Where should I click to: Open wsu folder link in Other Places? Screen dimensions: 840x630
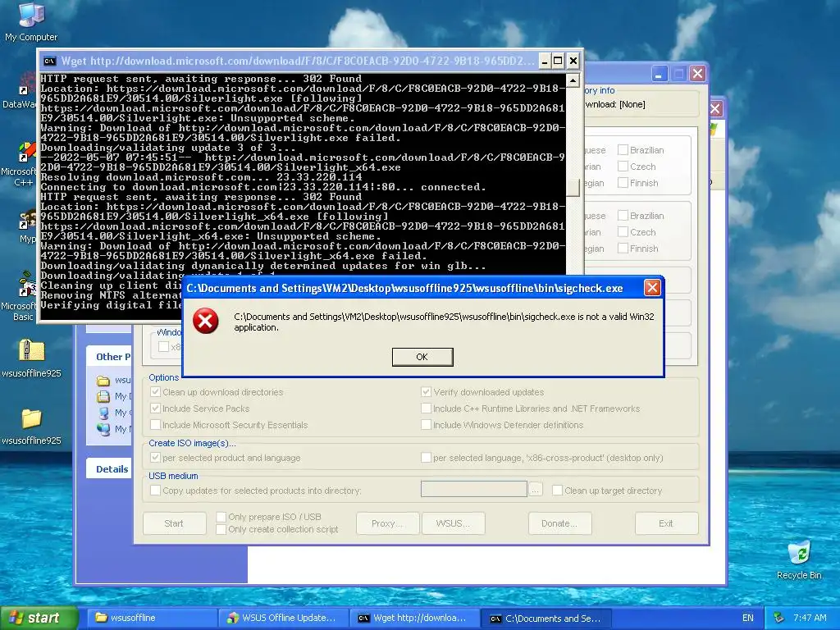click(x=113, y=380)
